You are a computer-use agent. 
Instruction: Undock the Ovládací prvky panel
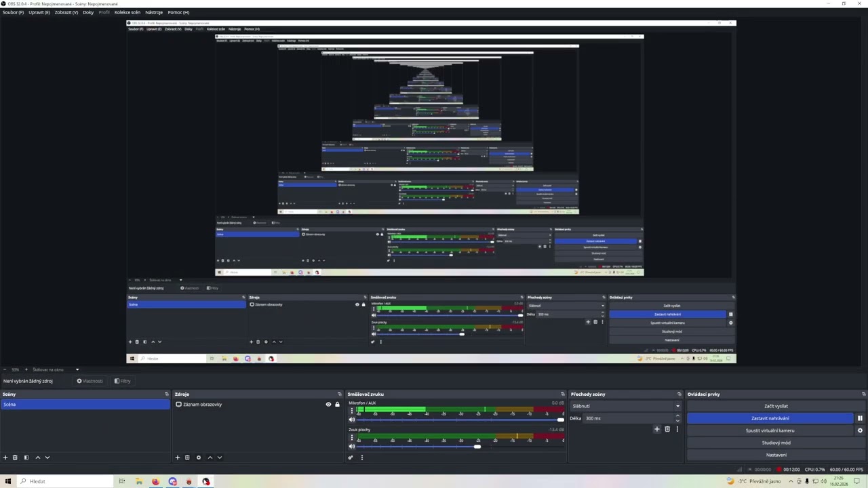pyautogui.click(x=863, y=394)
